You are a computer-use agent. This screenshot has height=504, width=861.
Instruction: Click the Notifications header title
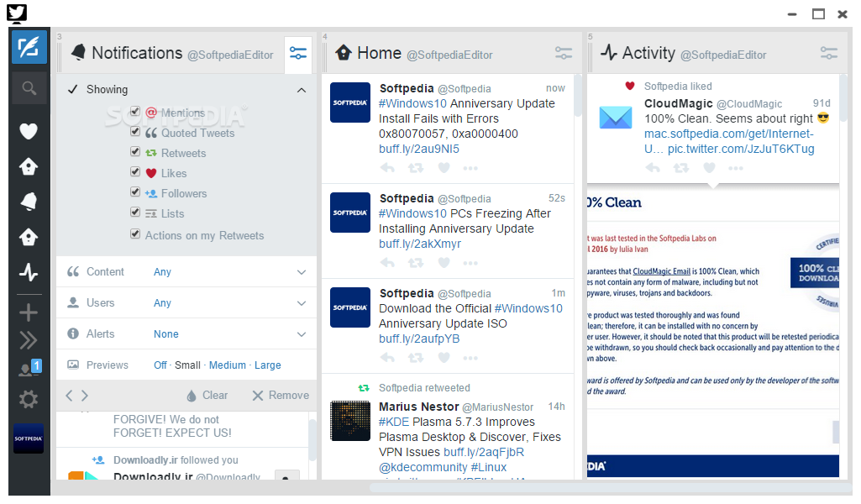click(137, 53)
